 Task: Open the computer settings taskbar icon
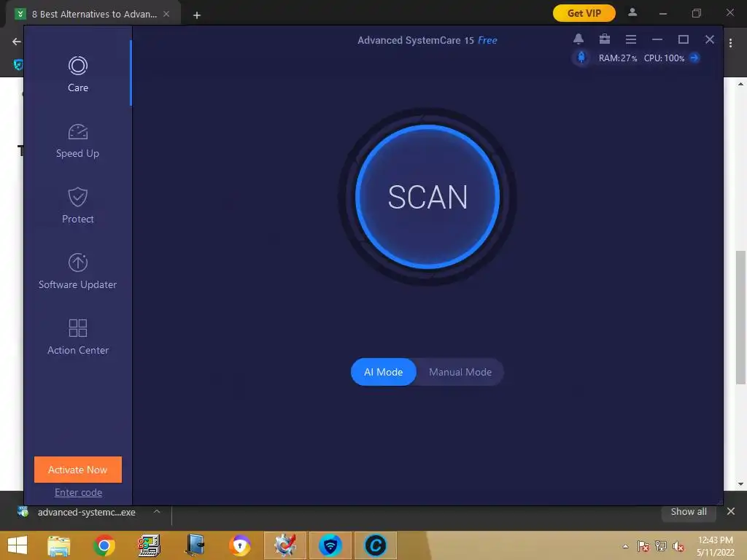[x=149, y=545]
